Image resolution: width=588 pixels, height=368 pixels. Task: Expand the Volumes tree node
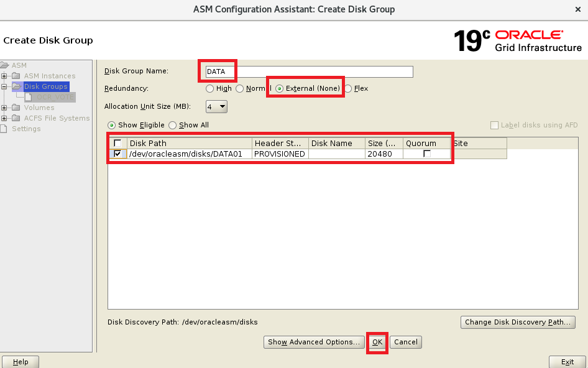(x=4, y=108)
